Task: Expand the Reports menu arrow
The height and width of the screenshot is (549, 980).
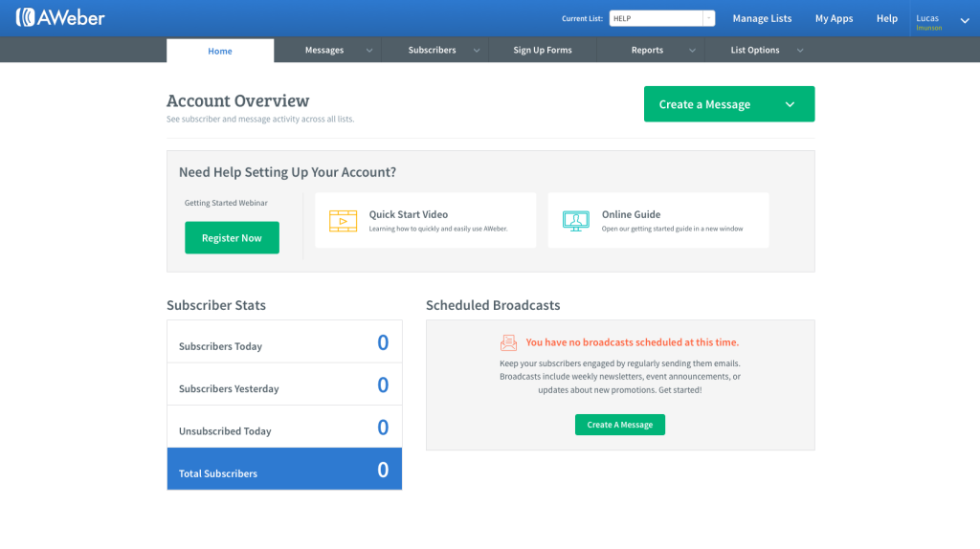Action: click(x=692, y=51)
